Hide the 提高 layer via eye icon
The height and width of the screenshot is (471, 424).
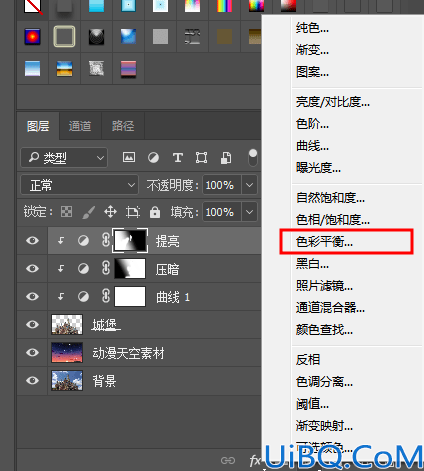pos(32,240)
